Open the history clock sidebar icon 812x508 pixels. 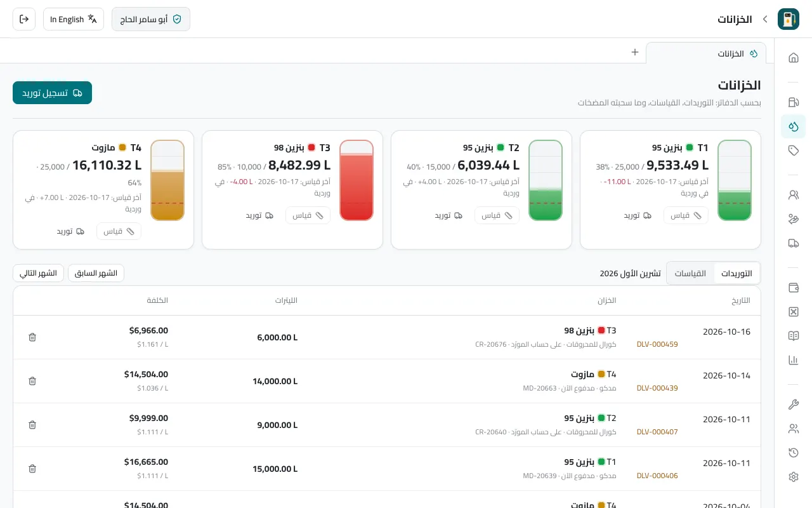coord(793,453)
